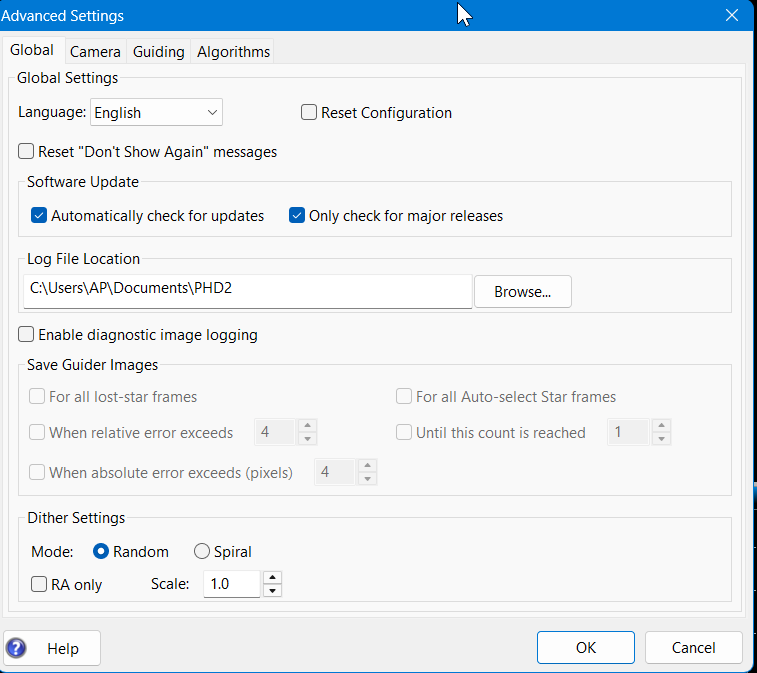Click the log file location path field

248,291
